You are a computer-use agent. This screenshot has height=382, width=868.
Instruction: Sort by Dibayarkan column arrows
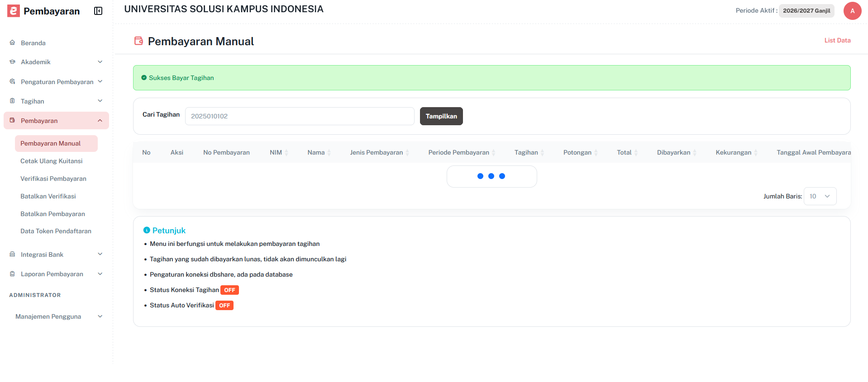(695, 153)
